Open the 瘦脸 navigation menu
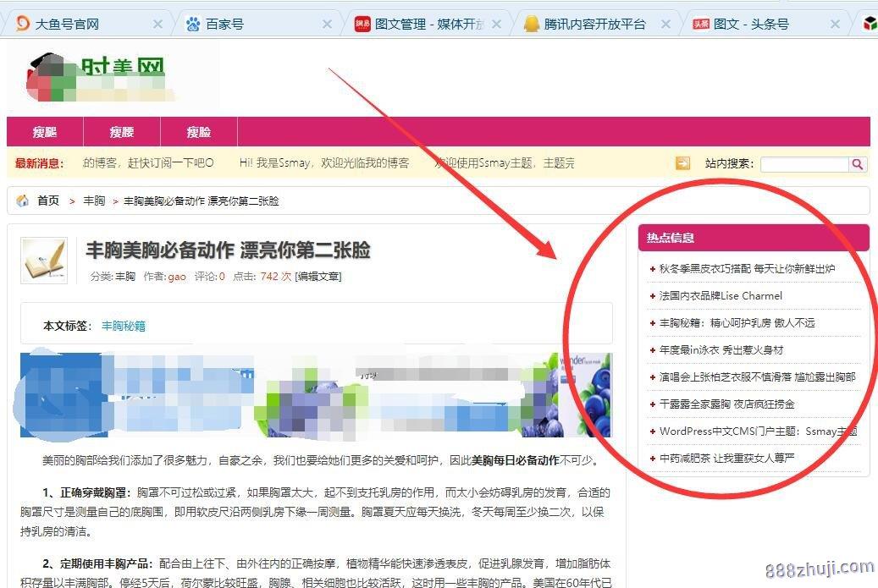This screenshot has height=588, width=878. tap(199, 132)
